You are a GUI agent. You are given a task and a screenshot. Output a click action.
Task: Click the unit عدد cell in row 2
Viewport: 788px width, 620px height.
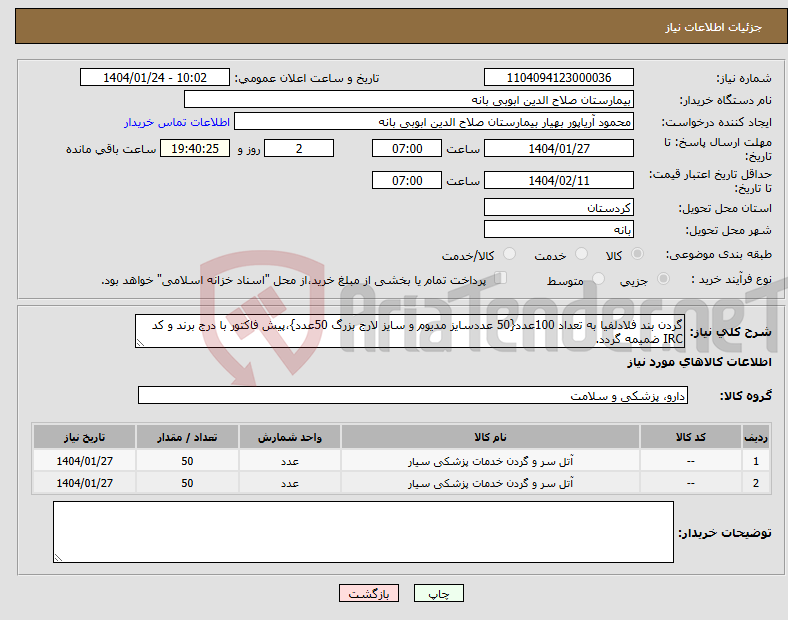[x=290, y=483]
